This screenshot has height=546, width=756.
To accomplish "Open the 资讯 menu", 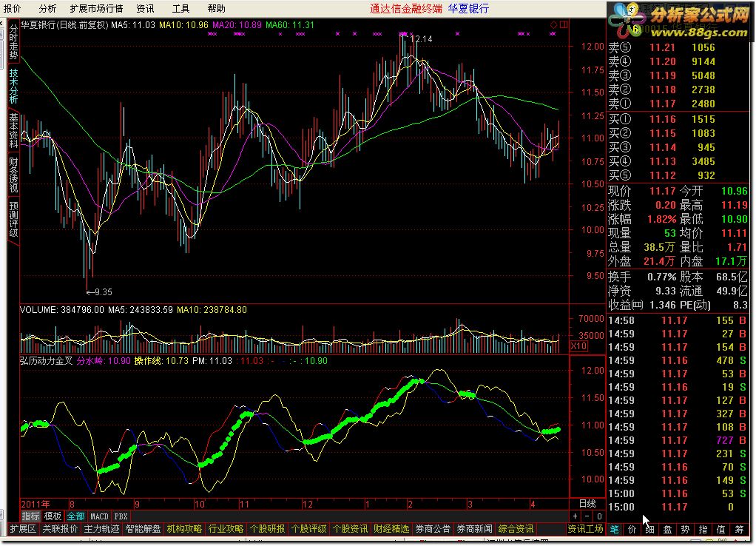I will (x=145, y=8).
